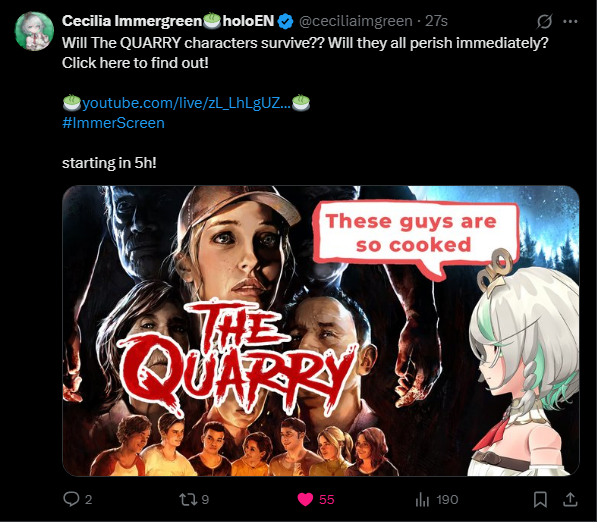Click the share upload arrow icon
The width and height of the screenshot is (597, 522).
pos(570,500)
